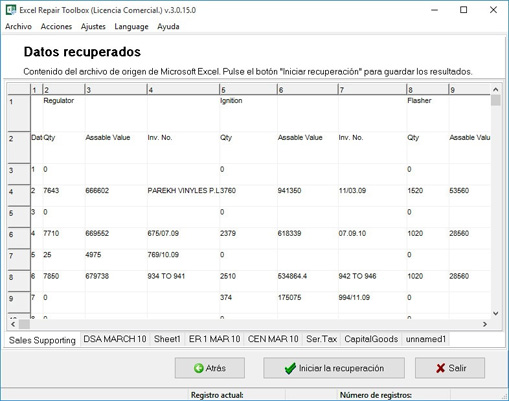
Task: Click column header 2
Action: pos(63,89)
